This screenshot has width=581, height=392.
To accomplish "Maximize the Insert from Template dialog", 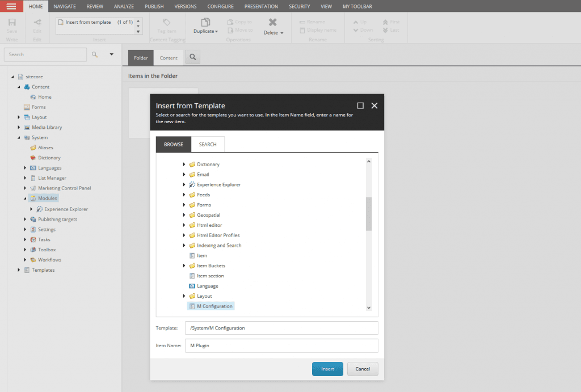I will (360, 106).
